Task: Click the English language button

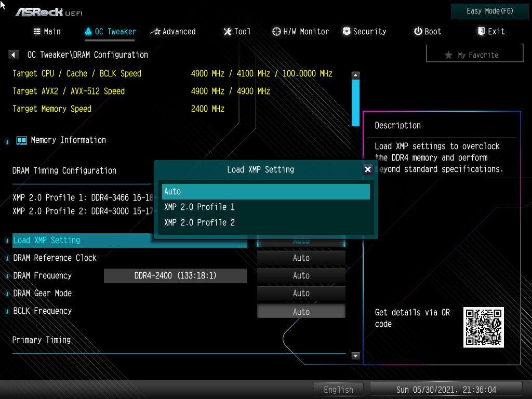Action: tap(338, 390)
